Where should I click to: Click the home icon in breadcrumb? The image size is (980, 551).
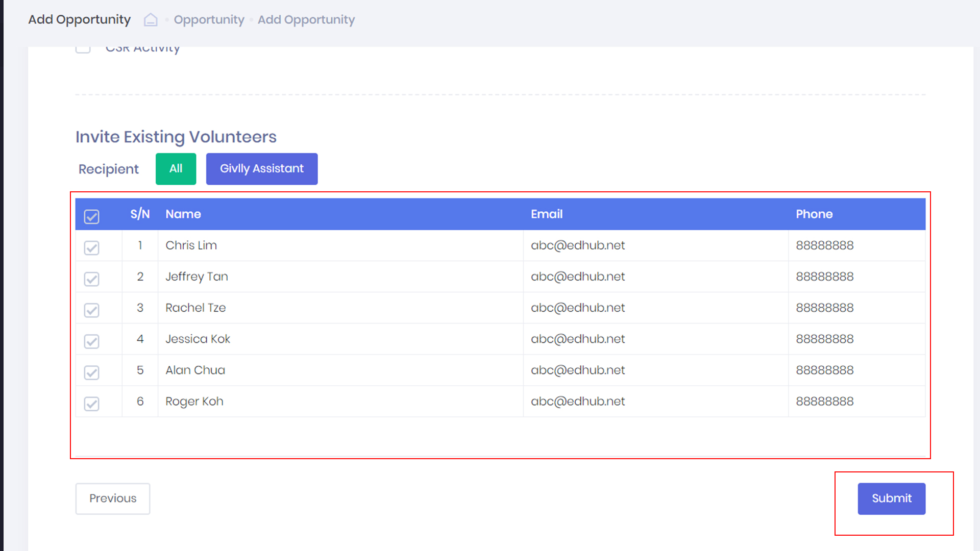(x=151, y=20)
